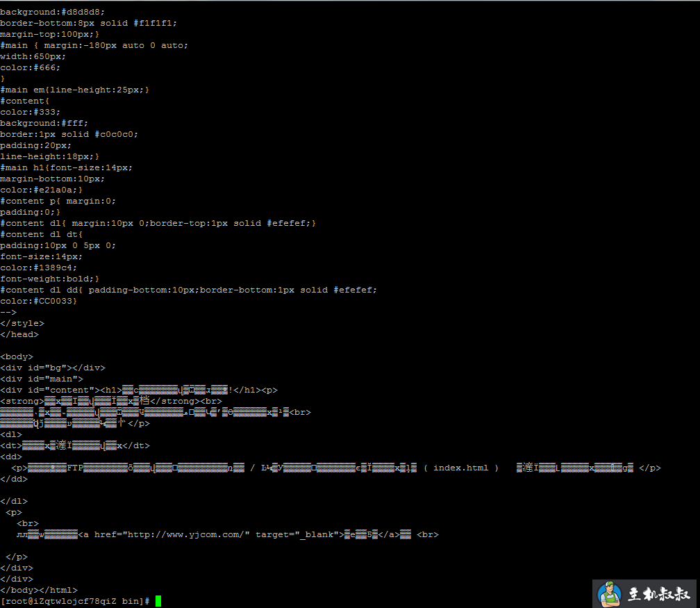Select the 'font-weight:bold;}' line

click(x=49, y=279)
